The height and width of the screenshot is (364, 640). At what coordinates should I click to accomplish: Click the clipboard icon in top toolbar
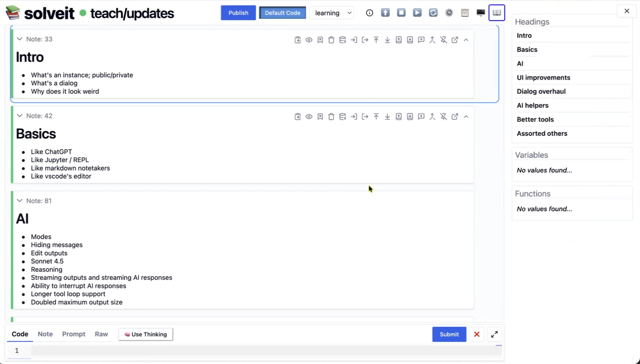pyautogui.click(x=465, y=13)
